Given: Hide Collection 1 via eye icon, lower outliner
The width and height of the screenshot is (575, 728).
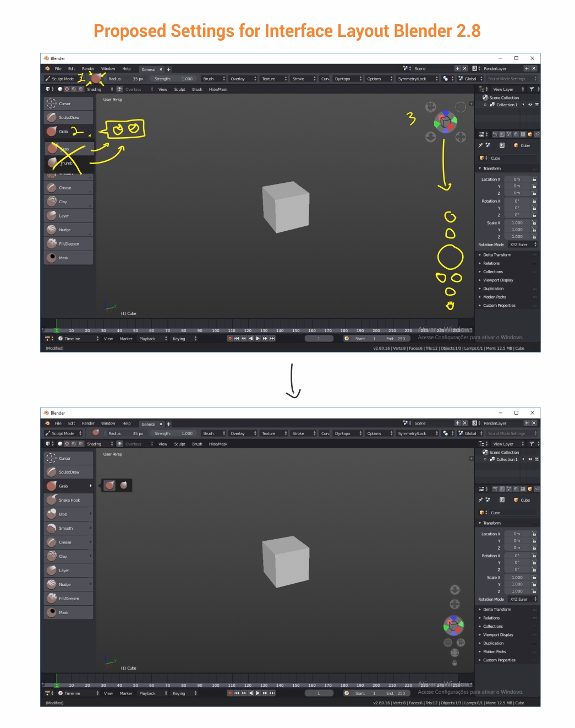Looking at the screenshot, I should click(530, 459).
